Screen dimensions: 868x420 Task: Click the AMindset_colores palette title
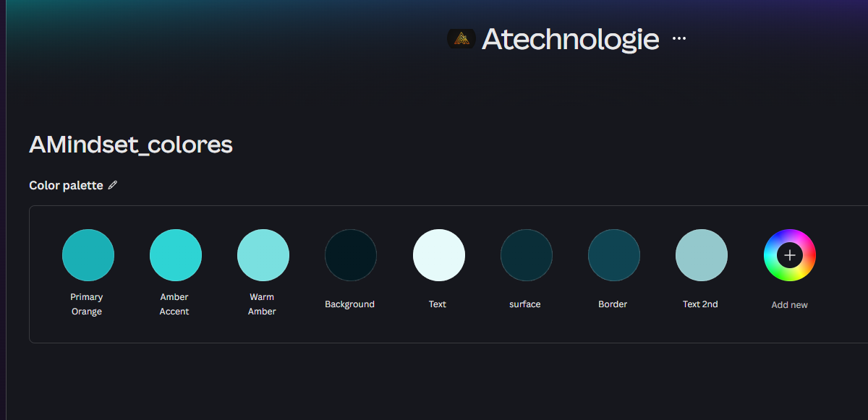click(130, 145)
